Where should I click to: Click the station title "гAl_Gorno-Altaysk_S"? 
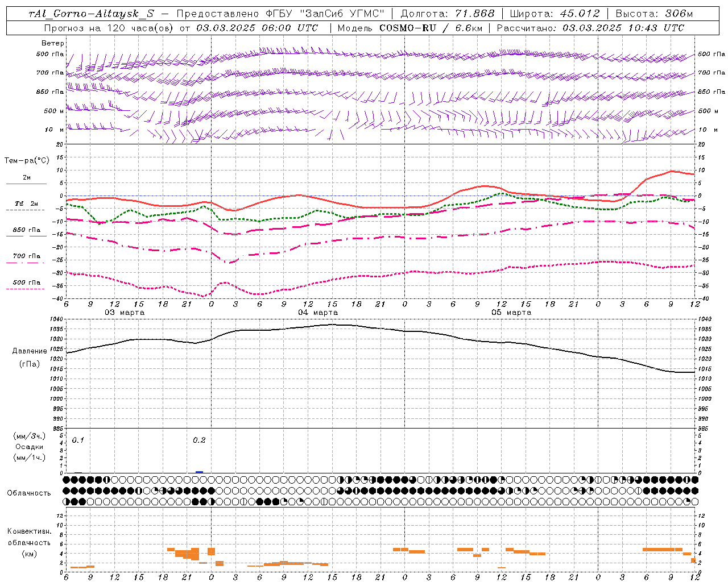tap(91, 14)
